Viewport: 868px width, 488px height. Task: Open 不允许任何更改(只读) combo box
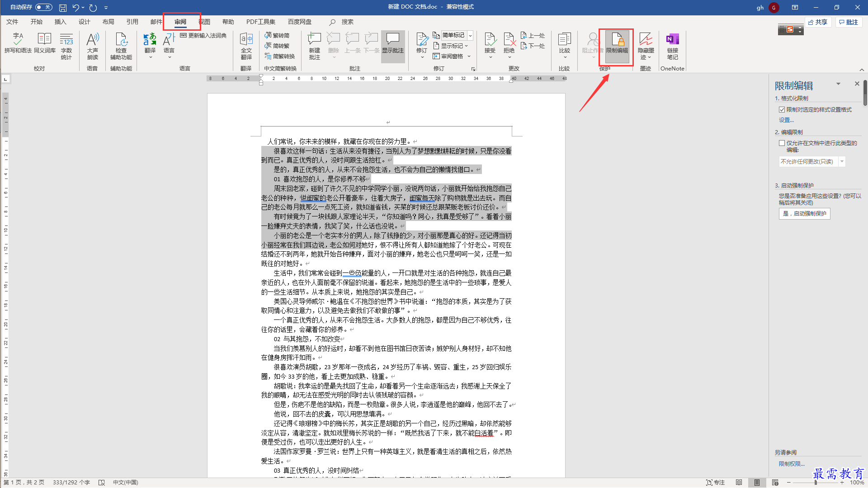point(812,161)
